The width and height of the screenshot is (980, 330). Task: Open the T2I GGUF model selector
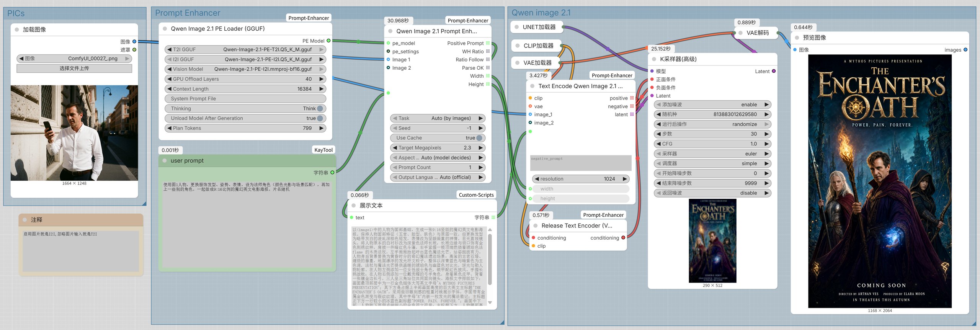[x=245, y=49]
